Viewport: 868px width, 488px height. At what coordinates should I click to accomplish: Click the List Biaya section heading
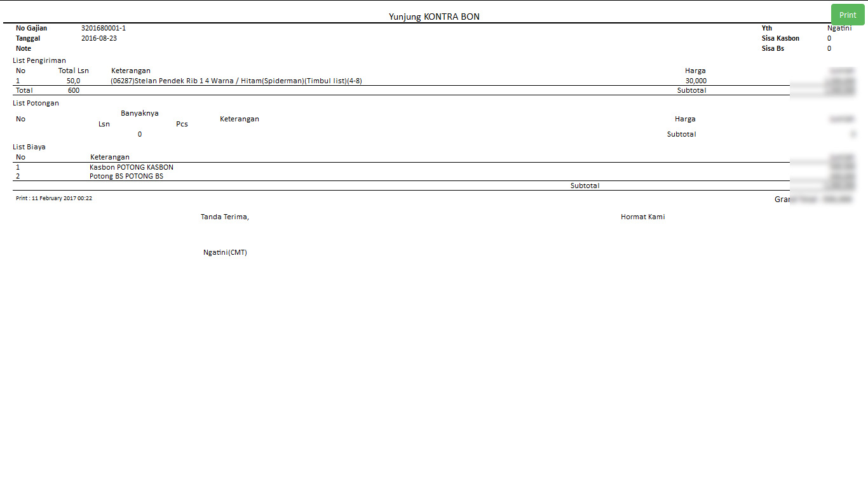[x=29, y=147]
